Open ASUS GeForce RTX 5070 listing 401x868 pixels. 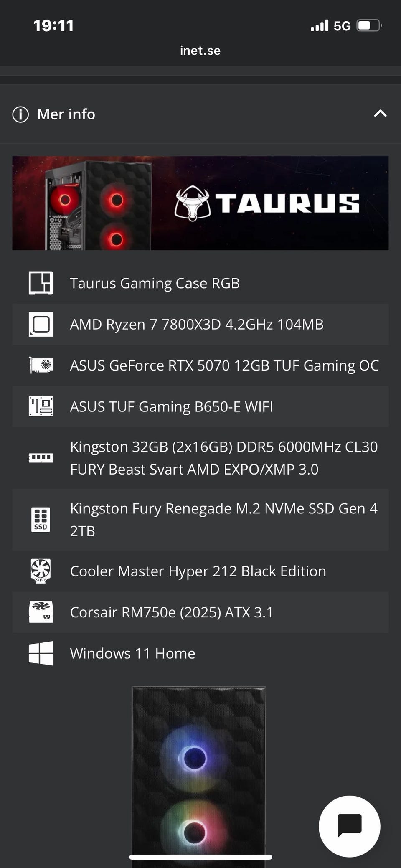coord(224,365)
